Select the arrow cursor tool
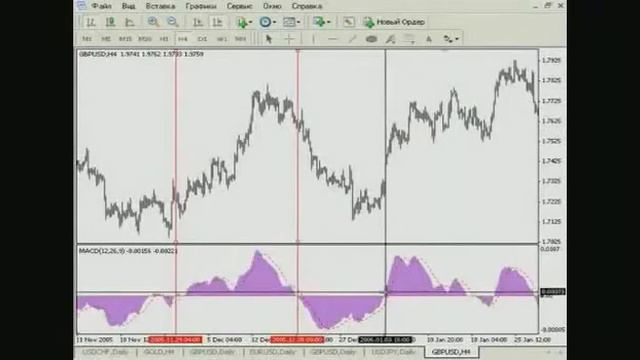 269,39
